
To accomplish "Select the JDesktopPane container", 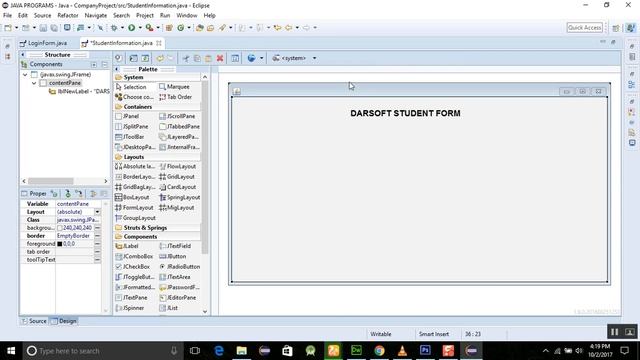I will point(135,147).
